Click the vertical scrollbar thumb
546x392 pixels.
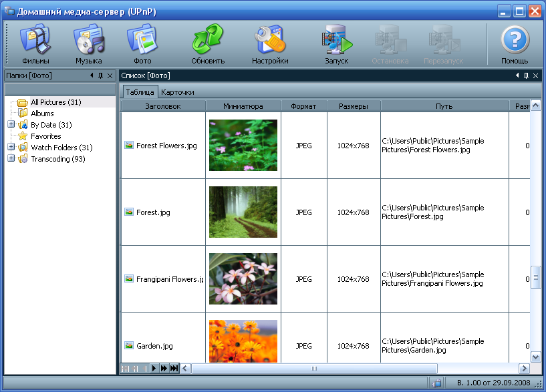coord(535,277)
